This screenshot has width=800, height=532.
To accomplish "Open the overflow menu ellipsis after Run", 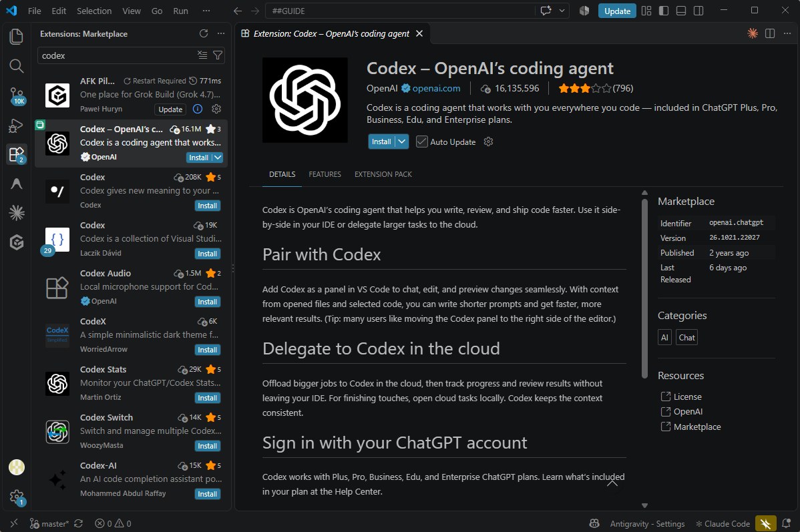I will pyautogui.click(x=206, y=11).
